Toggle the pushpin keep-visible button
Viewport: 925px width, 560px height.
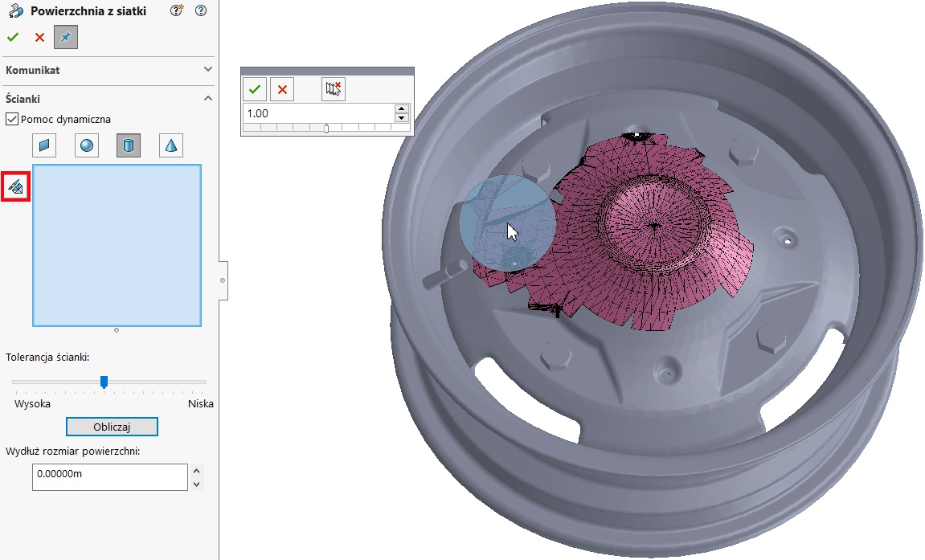point(65,37)
